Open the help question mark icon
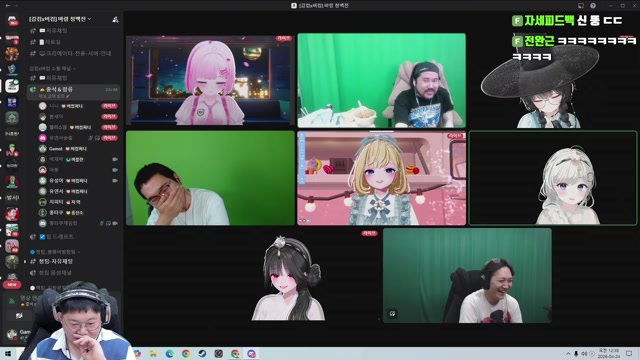 click(593, 5)
